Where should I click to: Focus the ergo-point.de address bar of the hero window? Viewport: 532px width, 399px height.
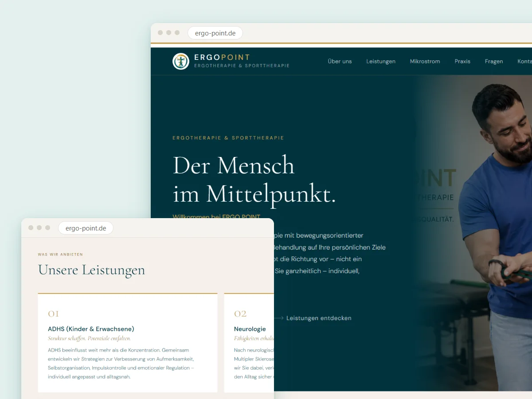(x=215, y=33)
